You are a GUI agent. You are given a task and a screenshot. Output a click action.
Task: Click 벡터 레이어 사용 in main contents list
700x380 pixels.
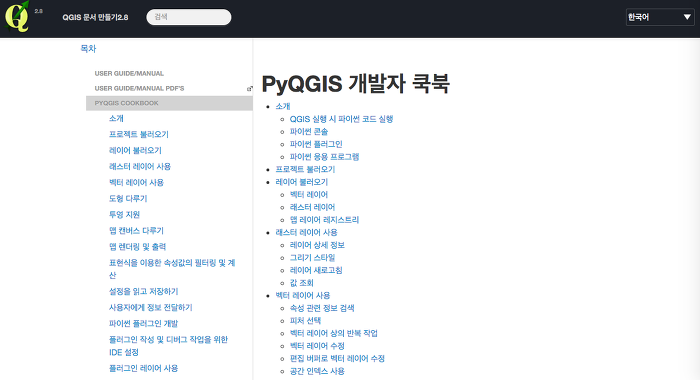pyautogui.click(x=303, y=296)
